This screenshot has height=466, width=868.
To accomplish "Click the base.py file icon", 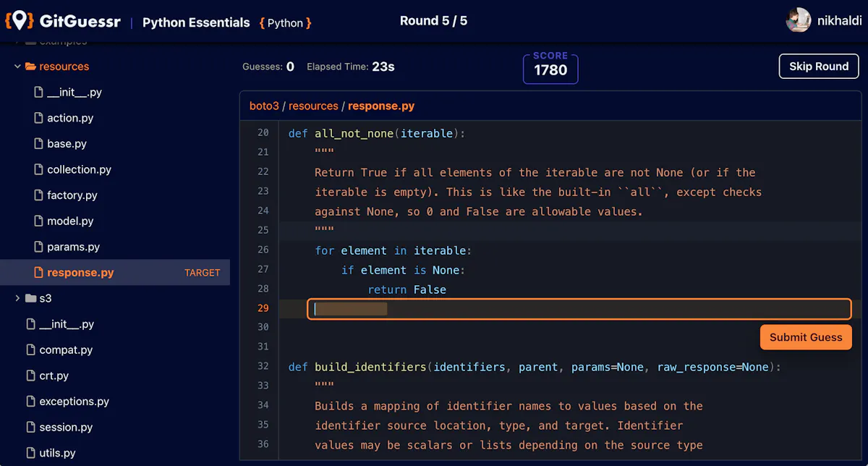I will 40,144.
